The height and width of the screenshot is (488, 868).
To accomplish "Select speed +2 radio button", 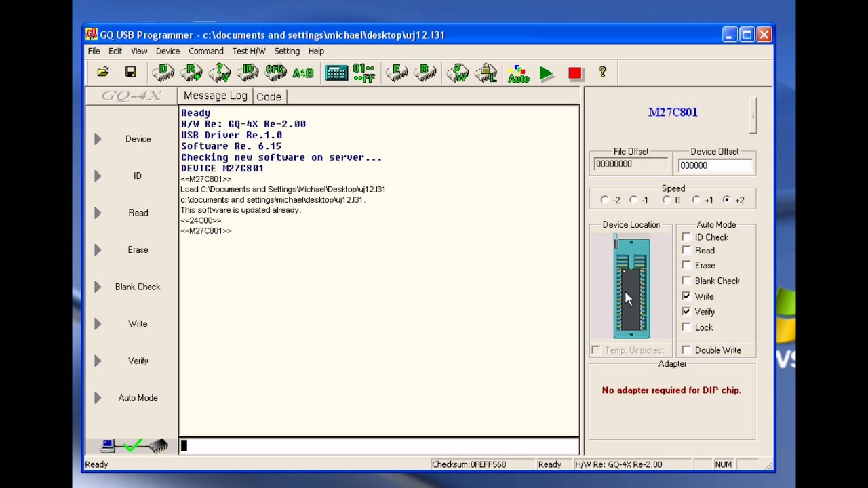I will pyautogui.click(x=727, y=200).
